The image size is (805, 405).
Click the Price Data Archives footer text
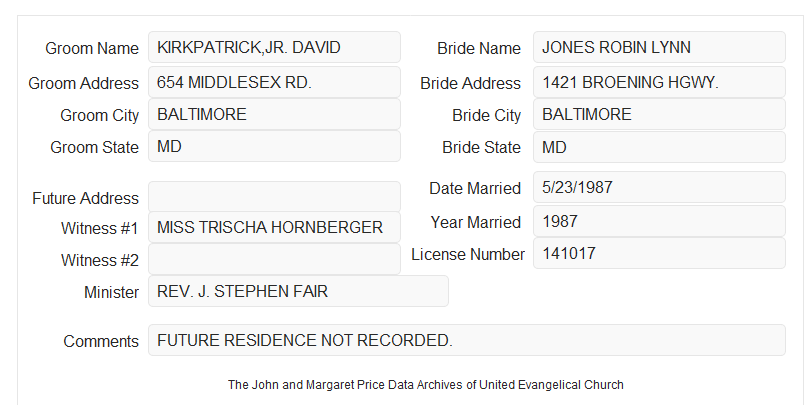pyautogui.click(x=426, y=384)
